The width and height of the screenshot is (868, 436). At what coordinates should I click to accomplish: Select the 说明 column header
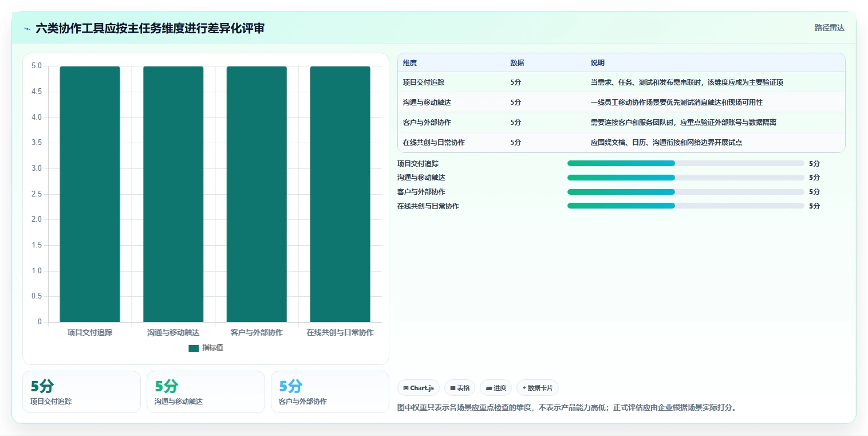[598, 63]
